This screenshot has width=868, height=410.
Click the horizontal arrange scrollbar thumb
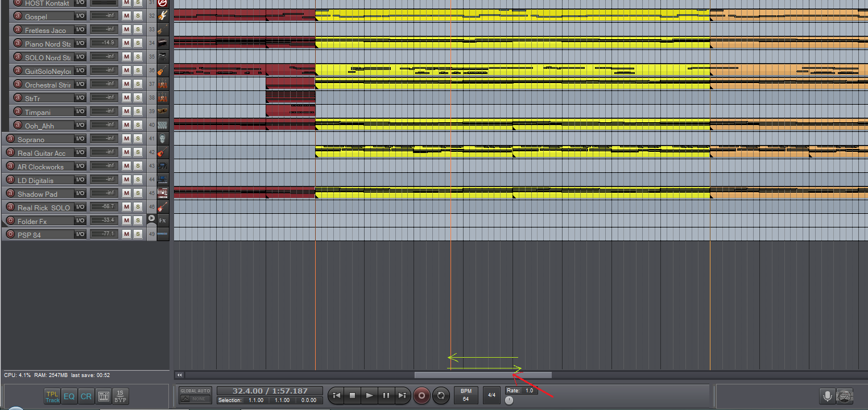483,375
